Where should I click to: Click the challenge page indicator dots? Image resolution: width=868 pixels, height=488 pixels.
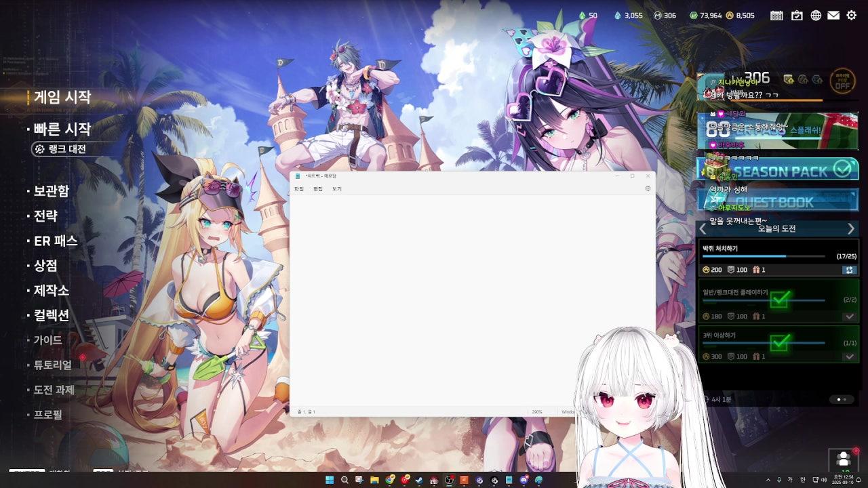point(842,400)
